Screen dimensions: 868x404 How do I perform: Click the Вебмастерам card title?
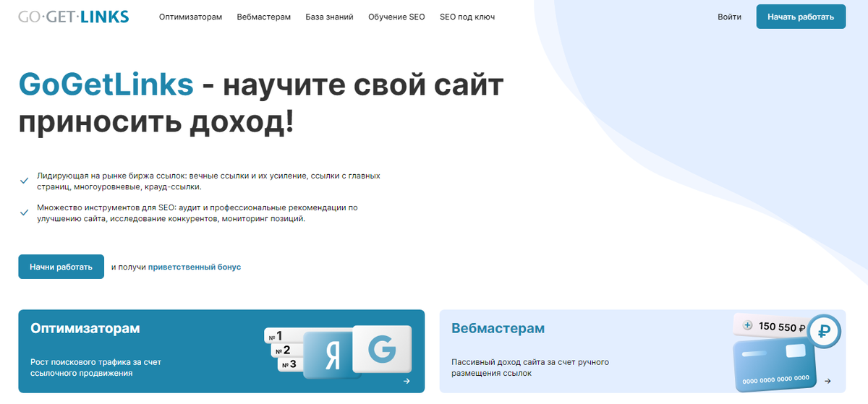[498, 328]
